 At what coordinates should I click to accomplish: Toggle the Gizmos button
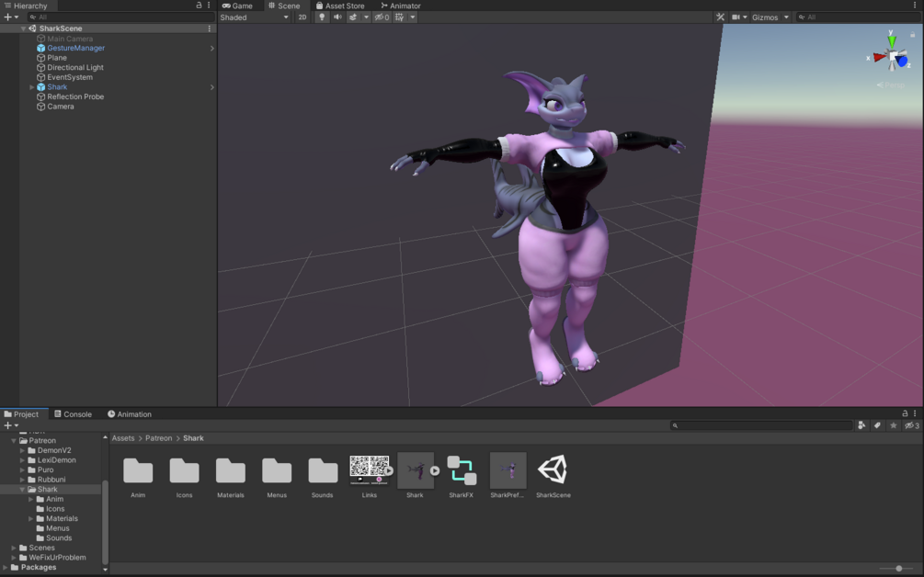(x=765, y=17)
